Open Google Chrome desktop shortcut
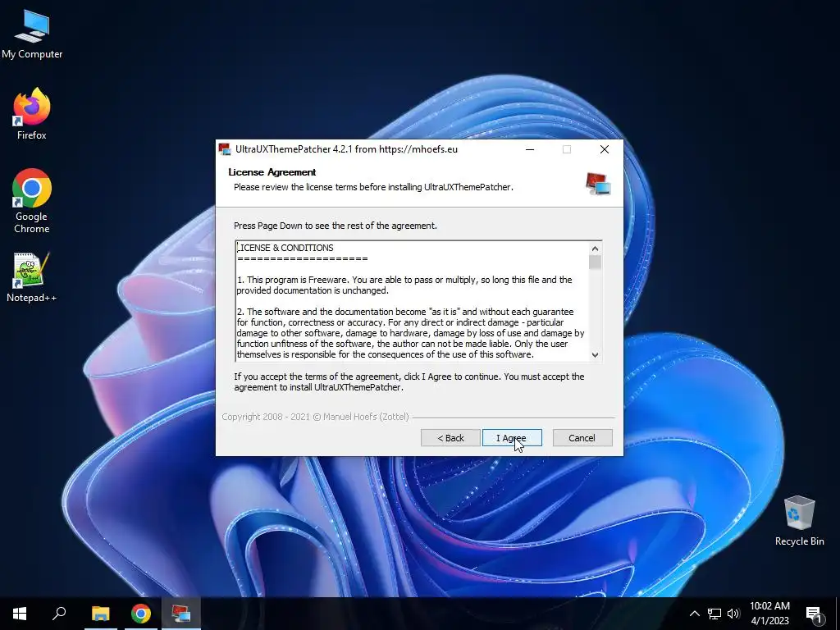This screenshot has height=630, width=840. tap(32, 201)
